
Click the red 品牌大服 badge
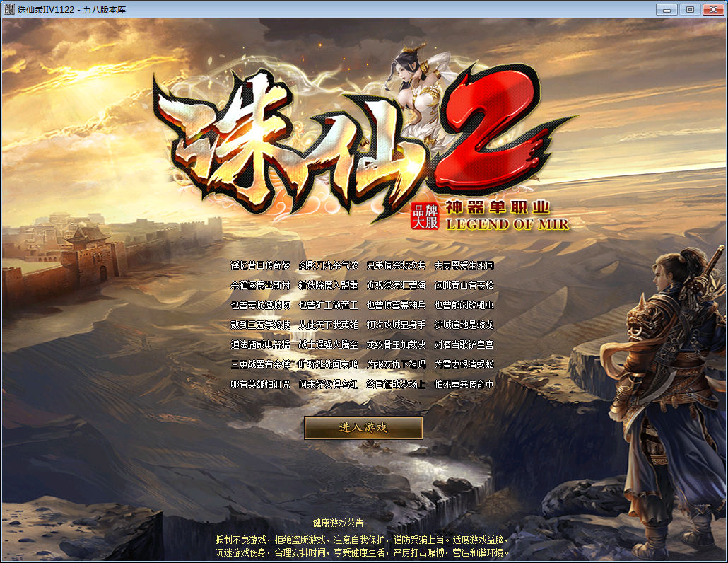tap(425, 216)
